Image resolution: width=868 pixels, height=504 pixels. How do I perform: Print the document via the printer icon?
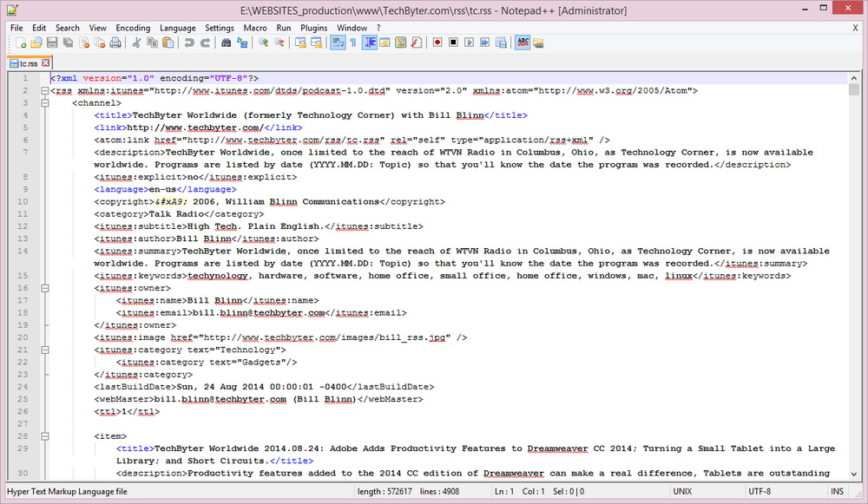click(x=115, y=43)
